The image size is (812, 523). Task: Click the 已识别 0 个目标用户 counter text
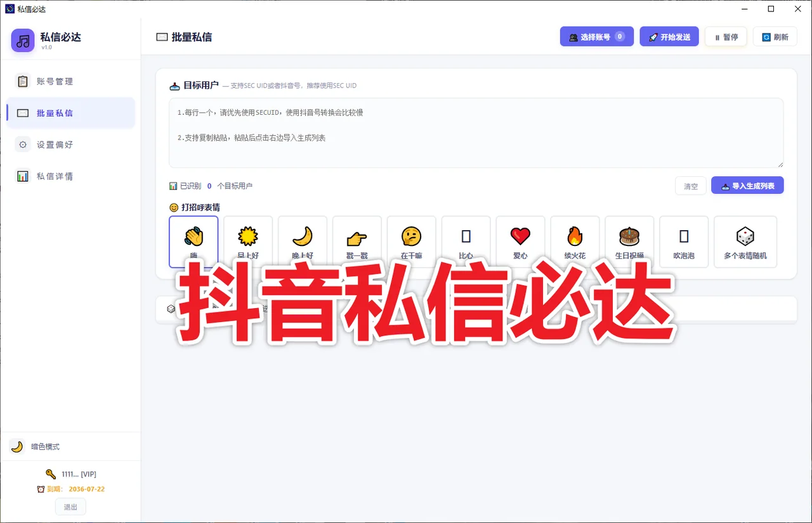click(211, 186)
